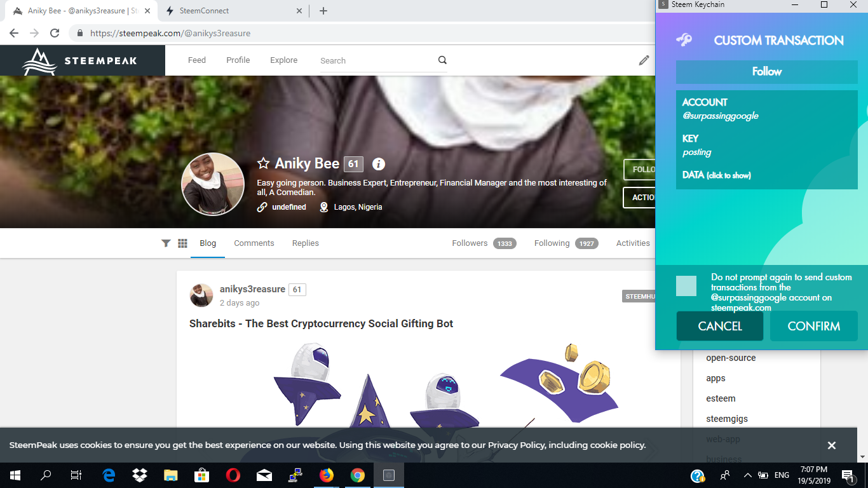
Task: Click the Aniky Bee profile avatar
Action: [213, 184]
